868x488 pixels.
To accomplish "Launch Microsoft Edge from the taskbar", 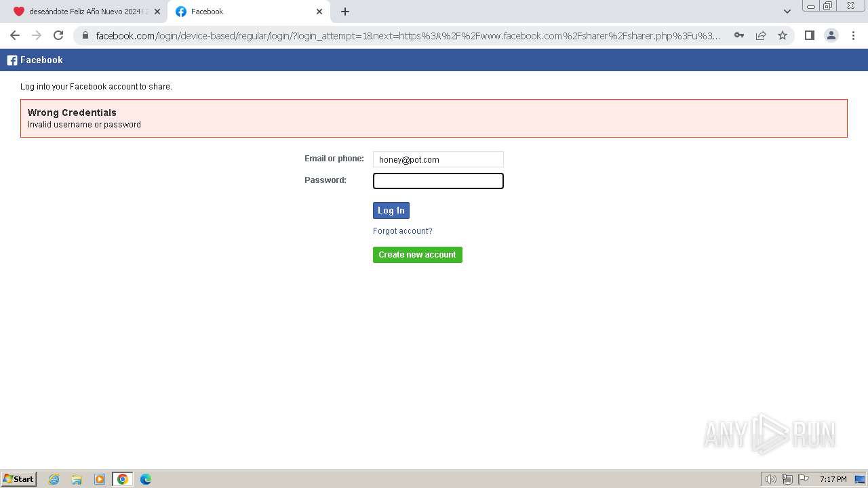I will 145,479.
